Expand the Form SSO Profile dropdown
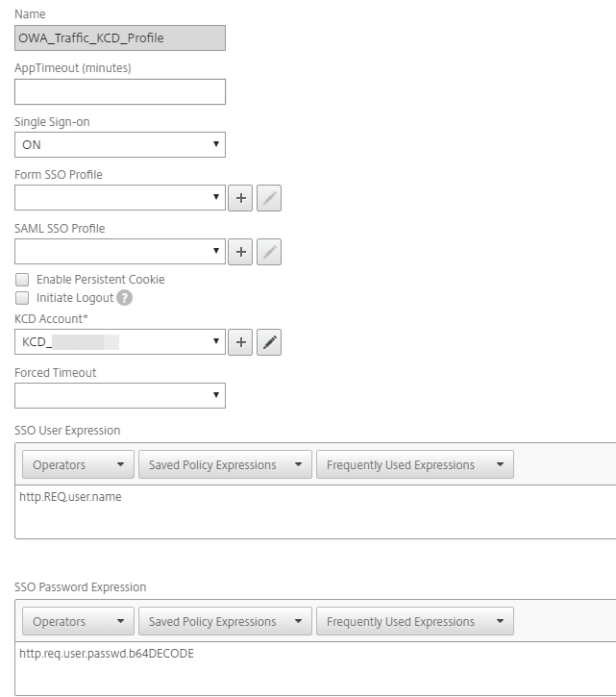616x697 pixels. 120,199
